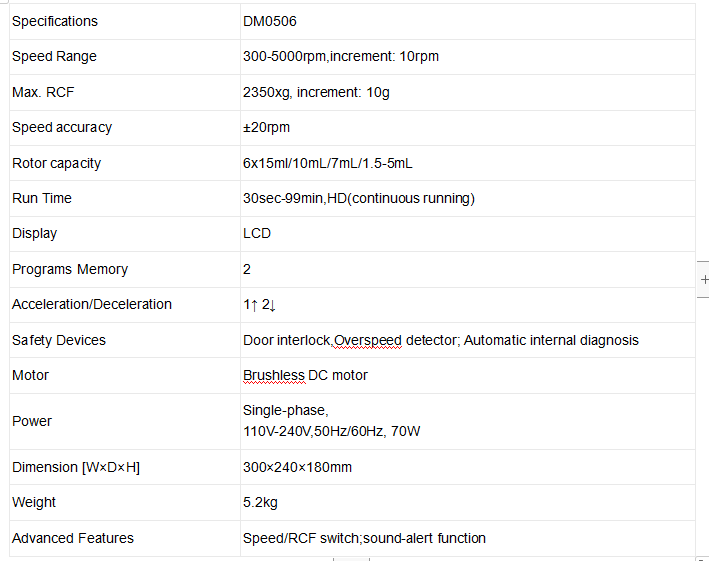Click the add-row handle below the table
This screenshot has width=709, height=561.
pos(351,558)
